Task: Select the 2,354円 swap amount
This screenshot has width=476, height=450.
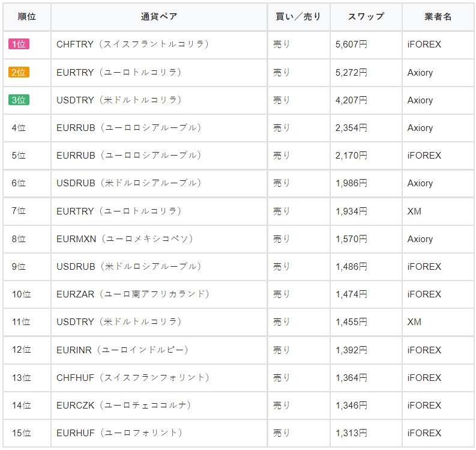Action: pyautogui.click(x=351, y=128)
